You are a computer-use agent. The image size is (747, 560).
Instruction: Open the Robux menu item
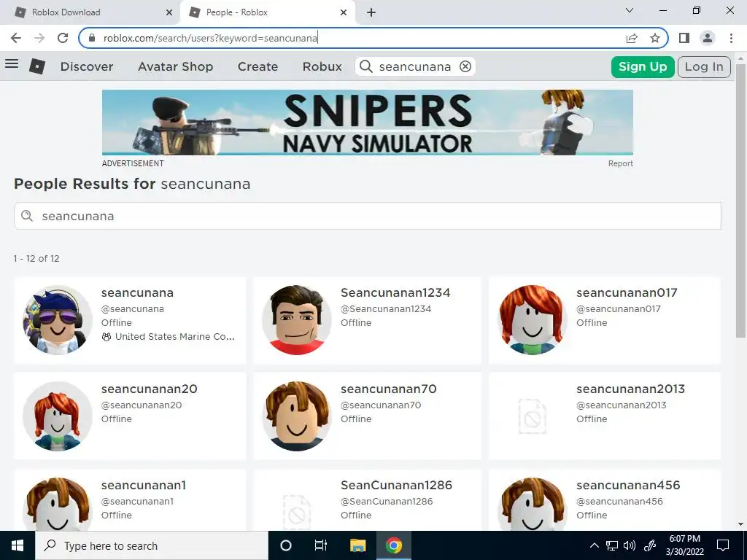(322, 66)
